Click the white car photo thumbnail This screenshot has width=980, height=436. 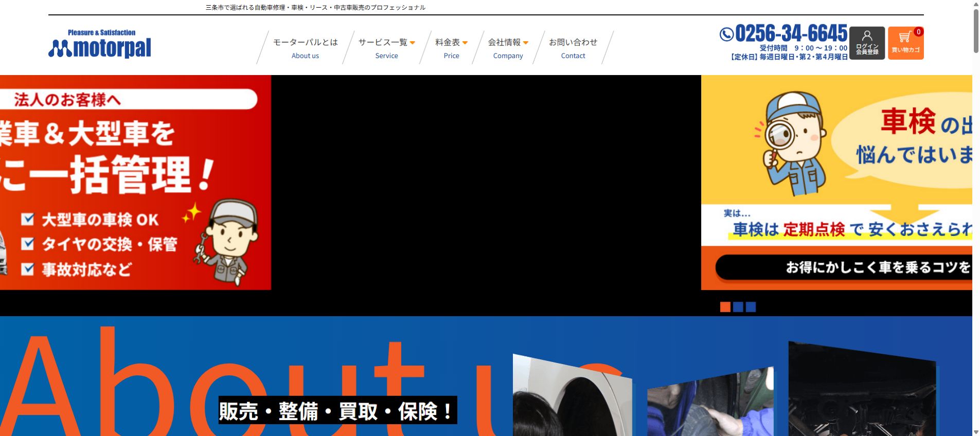[x=573, y=395]
